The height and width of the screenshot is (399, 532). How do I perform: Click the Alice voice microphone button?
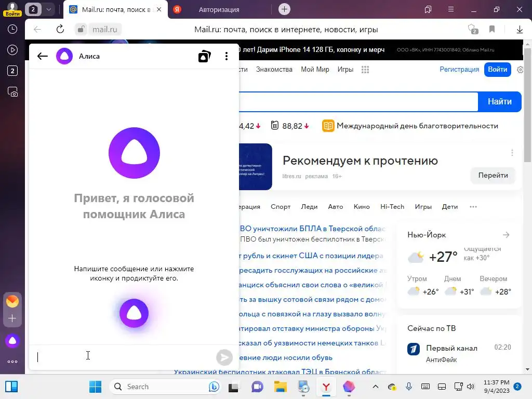click(x=134, y=313)
